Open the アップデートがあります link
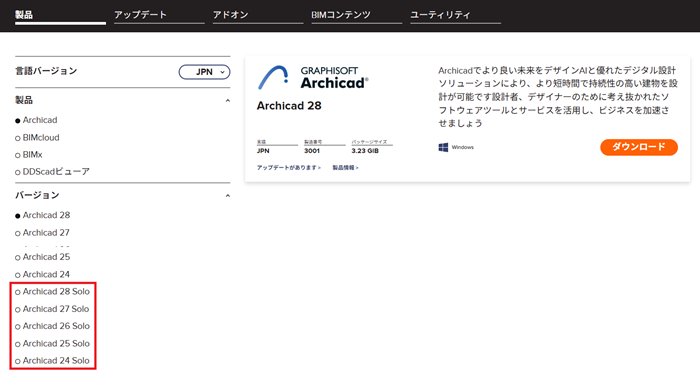The width and height of the screenshot is (700, 372). [x=288, y=167]
